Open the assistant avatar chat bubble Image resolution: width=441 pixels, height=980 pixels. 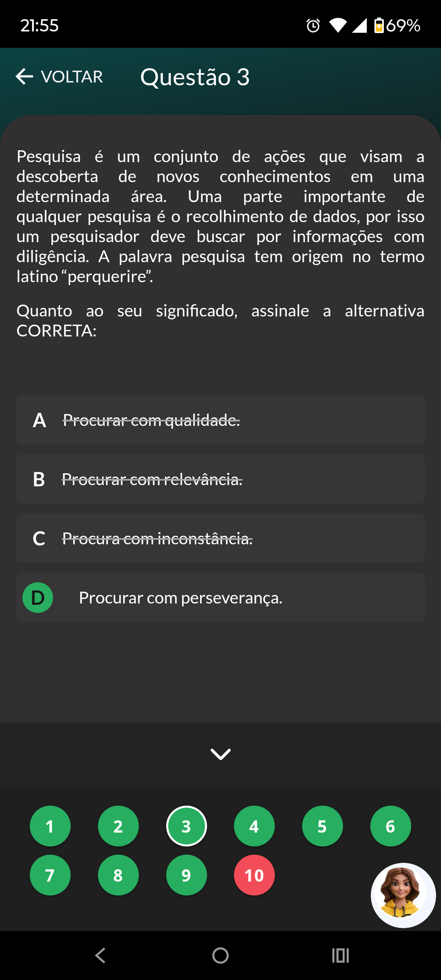click(x=403, y=895)
